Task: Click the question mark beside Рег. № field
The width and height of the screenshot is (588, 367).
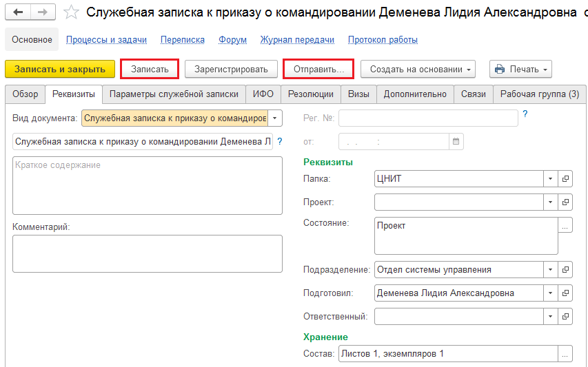Action: (525, 114)
